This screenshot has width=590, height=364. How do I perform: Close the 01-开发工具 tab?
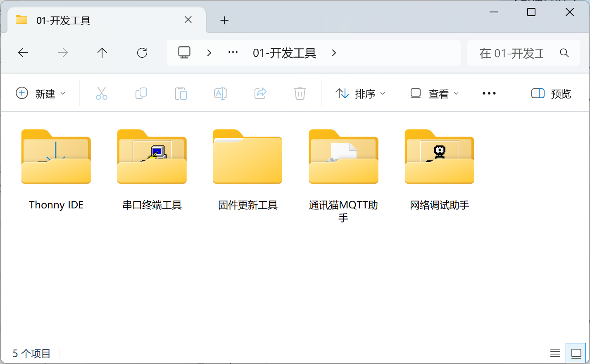pyautogui.click(x=188, y=20)
